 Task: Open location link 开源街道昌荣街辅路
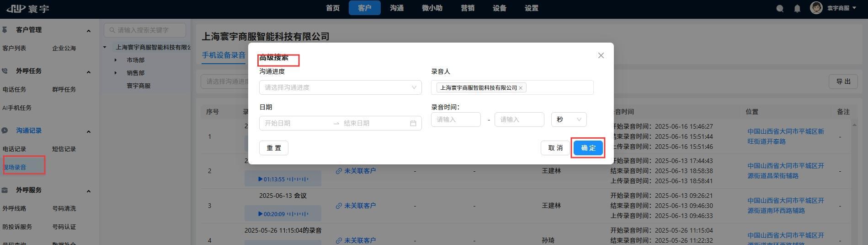click(x=786, y=171)
